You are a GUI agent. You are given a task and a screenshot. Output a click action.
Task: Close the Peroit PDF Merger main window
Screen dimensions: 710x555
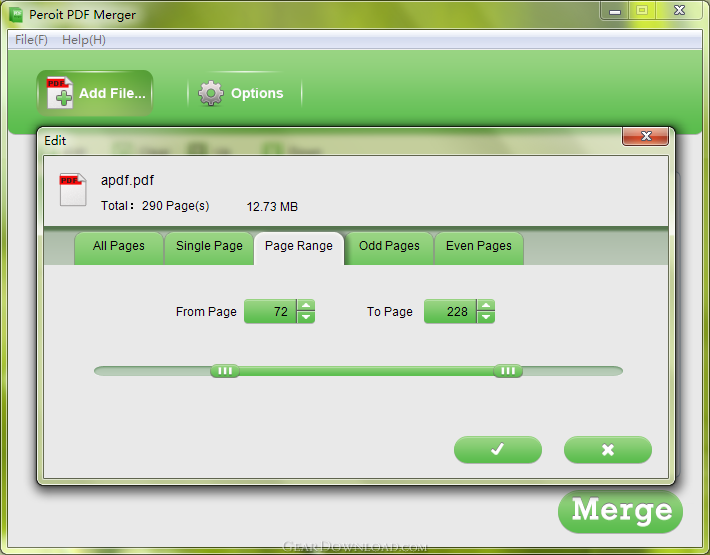point(679,11)
